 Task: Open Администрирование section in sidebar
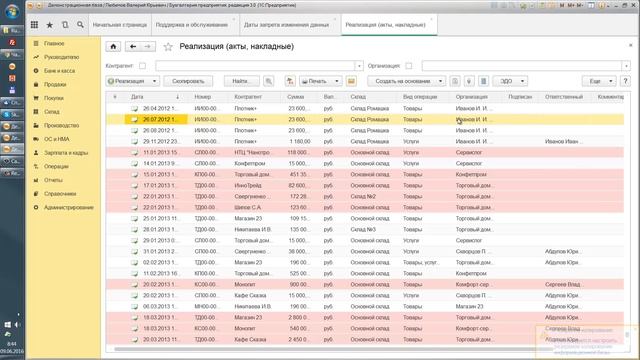pyautogui.click(x=69, y=207)
